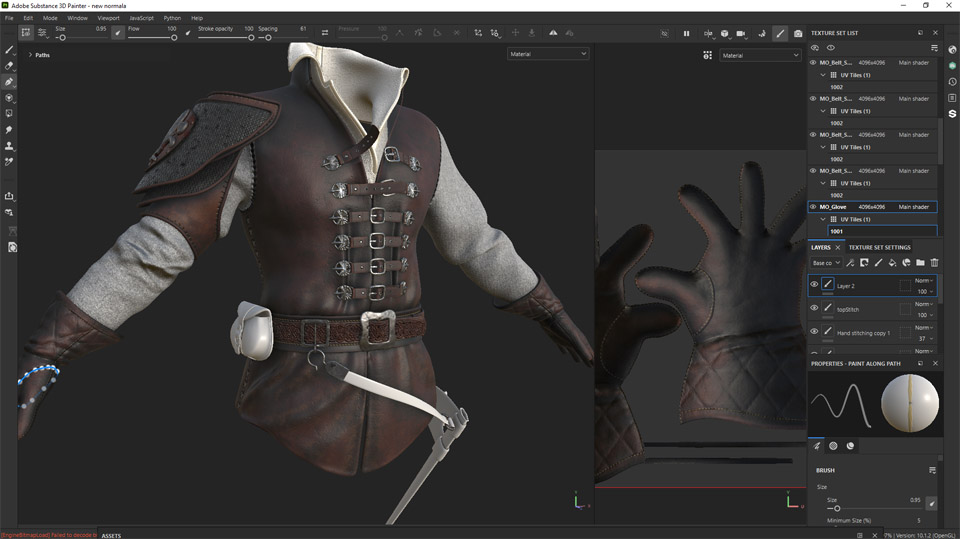Image resolution: width=960 pixels, height=539 pixels.
Task: Select the Material picker eyedropper tool
Action: click(x=9, y=162)
